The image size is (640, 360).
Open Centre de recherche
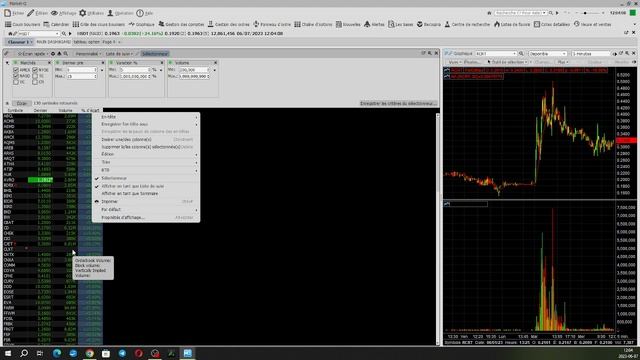point(467,24)
